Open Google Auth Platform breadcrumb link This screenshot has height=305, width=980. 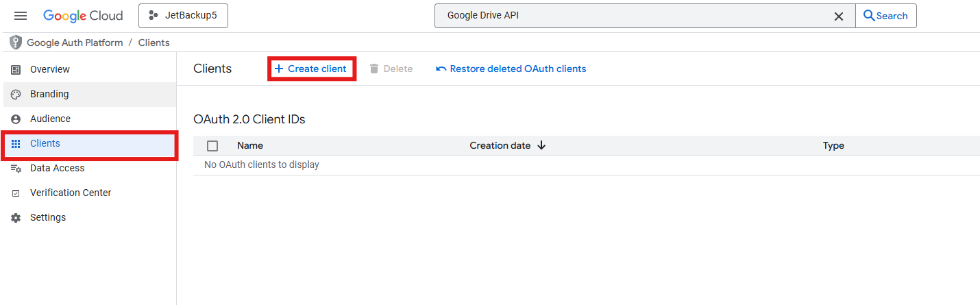(x=75, y=42)
